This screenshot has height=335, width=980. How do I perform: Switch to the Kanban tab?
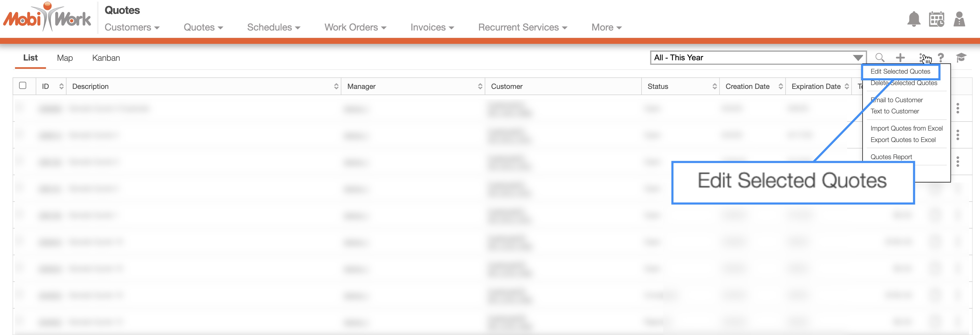point(106,58)
